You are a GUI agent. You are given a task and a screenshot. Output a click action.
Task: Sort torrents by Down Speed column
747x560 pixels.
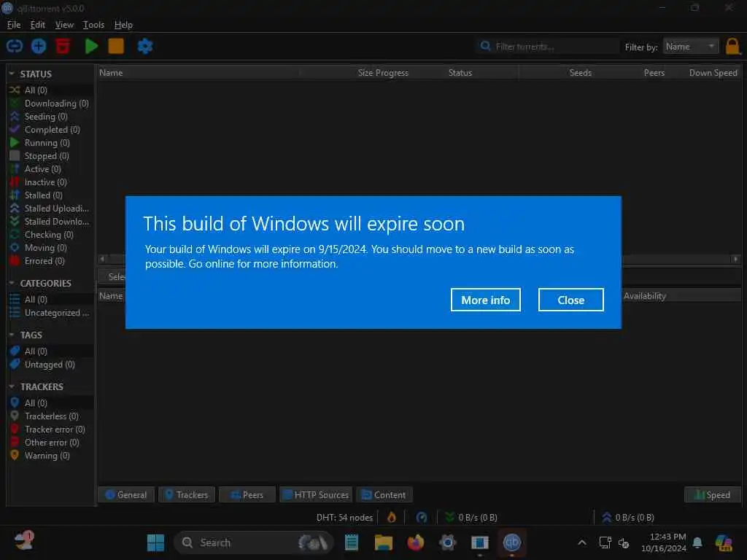[x=713, y=73]
